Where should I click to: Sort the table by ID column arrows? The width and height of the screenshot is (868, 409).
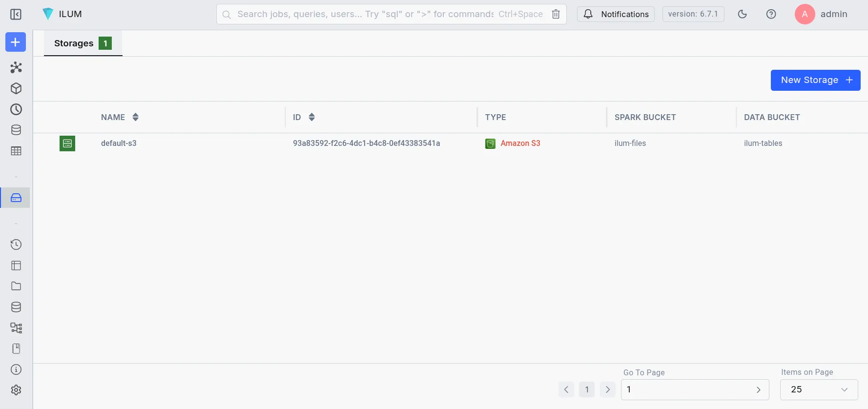click(312, 117)
